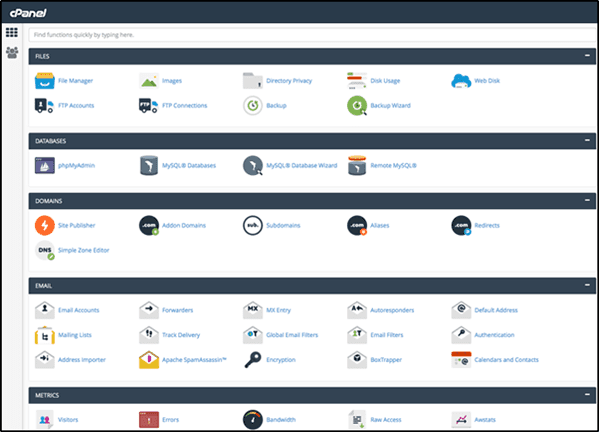Screen dimensions: 599x432
Task: Open the Global Email Filters link
Action: [292, 335]
